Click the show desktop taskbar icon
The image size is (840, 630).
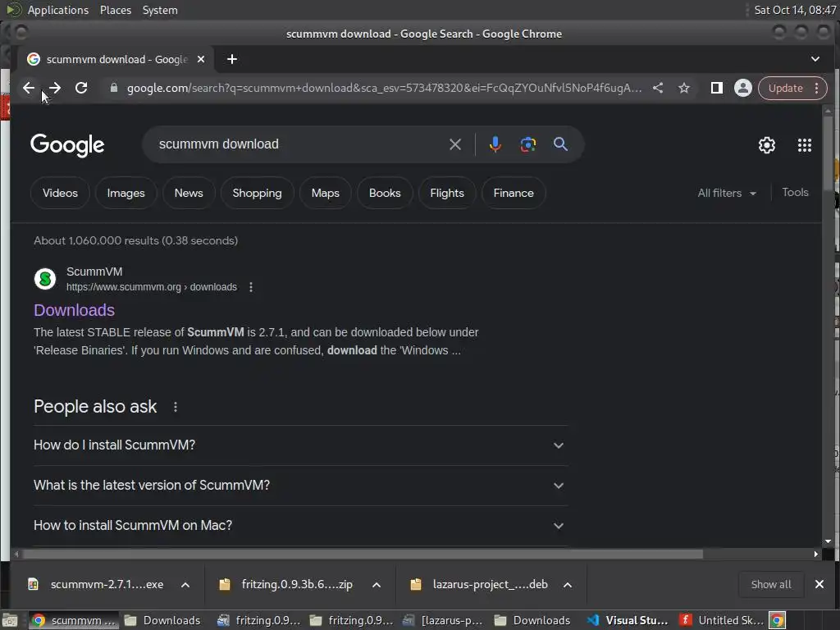pyautogui.click(x=10, y=620)
